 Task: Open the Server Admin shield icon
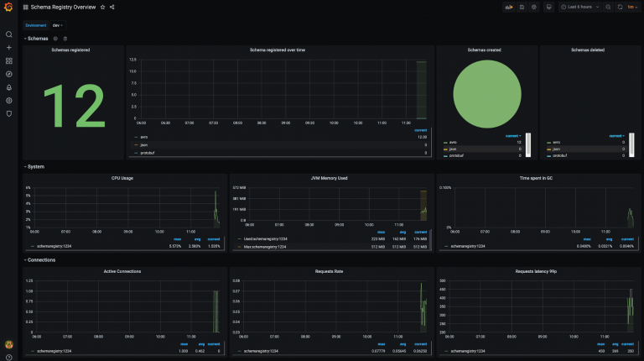tap(9, 113)
